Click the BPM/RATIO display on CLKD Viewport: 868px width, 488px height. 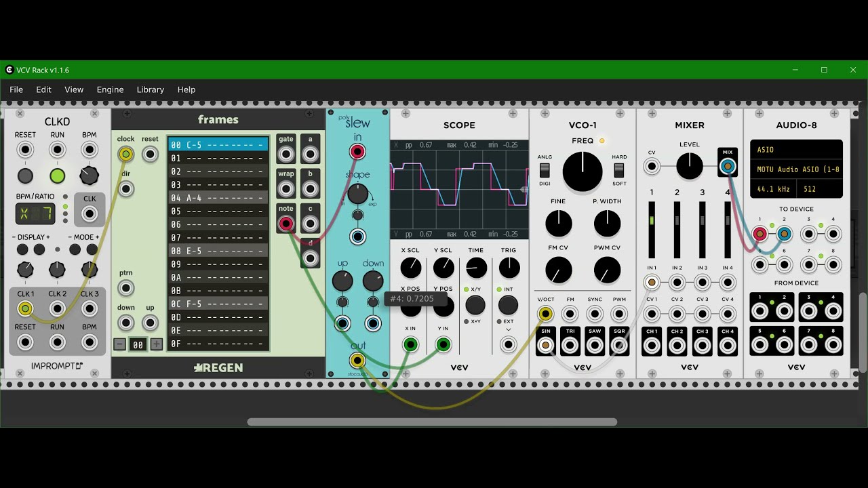tap(36, 214)
